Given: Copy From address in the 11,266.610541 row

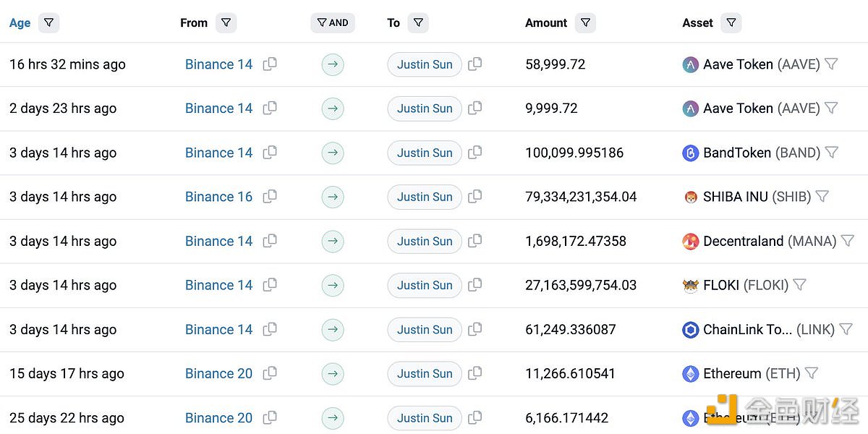Looking at the screenshot, I should 270,373.
